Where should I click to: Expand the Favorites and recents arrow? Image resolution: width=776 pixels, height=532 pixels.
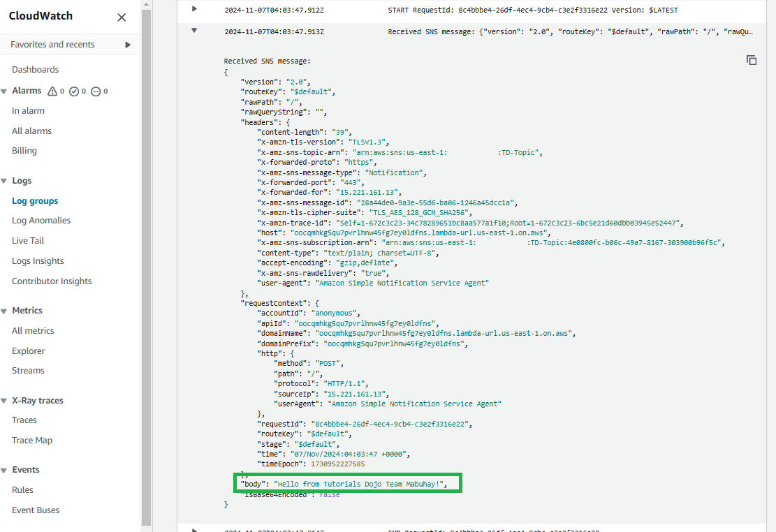(128, 45)
